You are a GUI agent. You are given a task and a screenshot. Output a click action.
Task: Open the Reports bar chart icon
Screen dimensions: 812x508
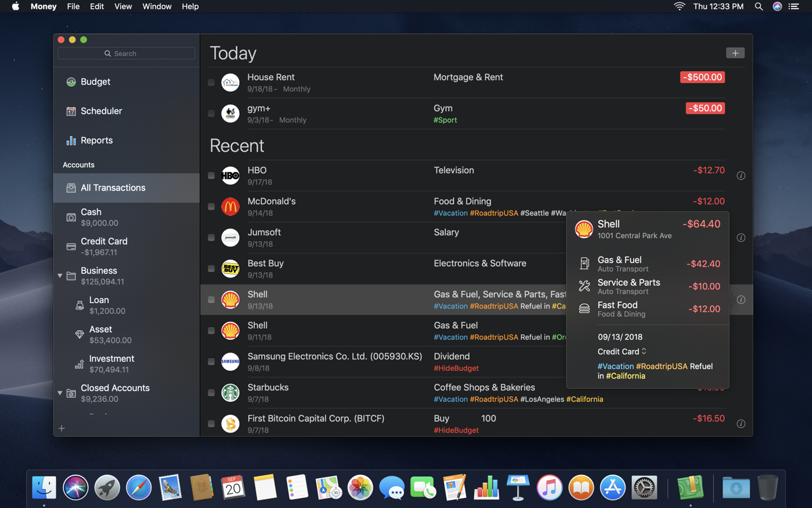pos(71,140)
